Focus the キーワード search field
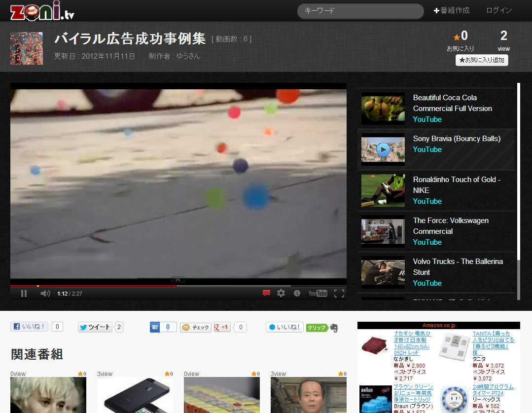Viewport: 532px width, 413px height. click(360, 11)
